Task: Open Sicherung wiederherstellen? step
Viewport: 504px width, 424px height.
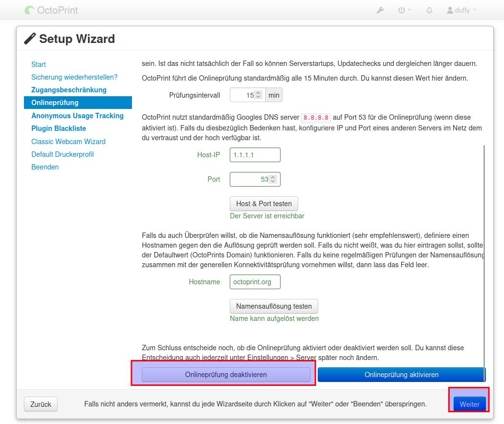Action: click(74, 77)
